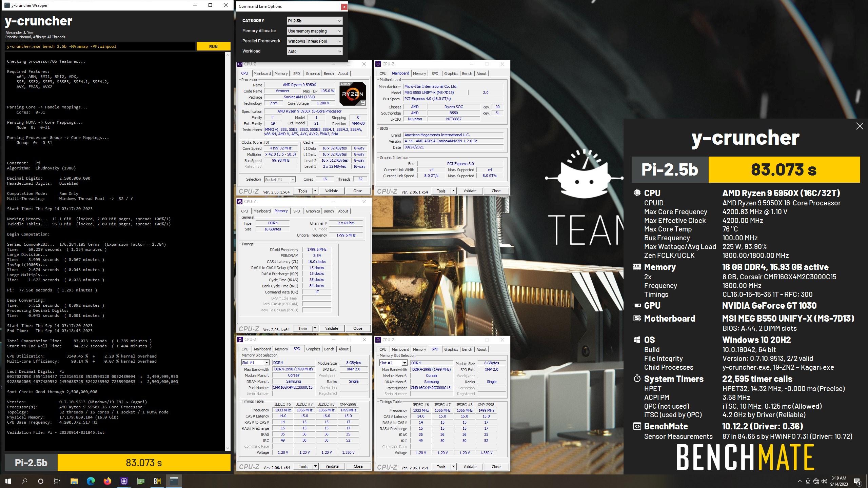Open the CATEGORY Pi-2.5b dropdown

(314, 21)
